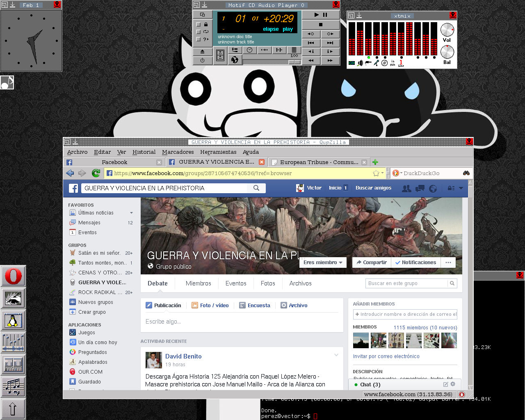
Task: Expand the David Benito post options chevron
Action: coord(336,355)
